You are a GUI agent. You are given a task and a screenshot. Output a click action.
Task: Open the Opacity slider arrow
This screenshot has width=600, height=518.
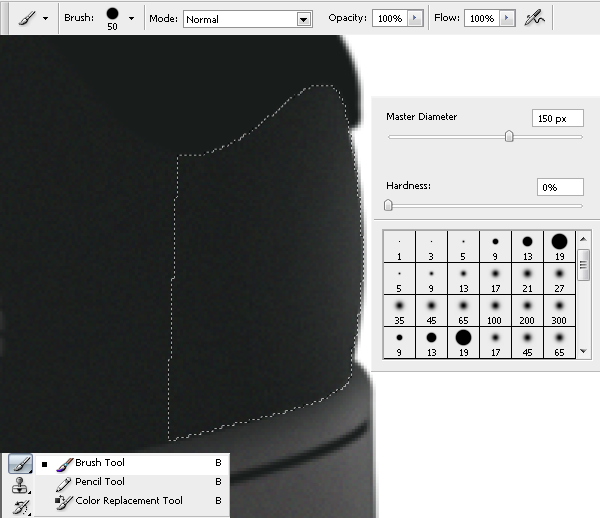(x=415, y=18)
